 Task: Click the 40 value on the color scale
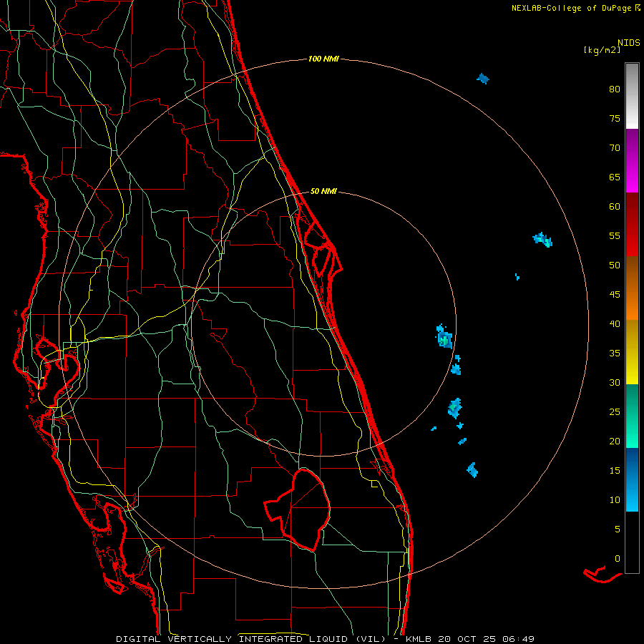pyautogui.click(x=615, y=324)
